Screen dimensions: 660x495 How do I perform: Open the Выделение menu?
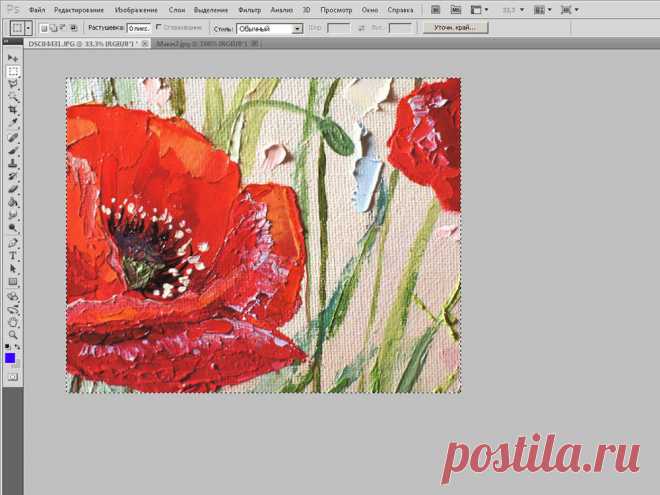pyautogui.click(x=211, y=9)
